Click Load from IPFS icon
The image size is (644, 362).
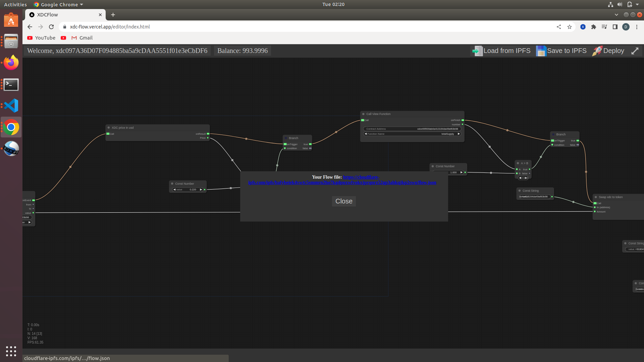coord(477,51)
